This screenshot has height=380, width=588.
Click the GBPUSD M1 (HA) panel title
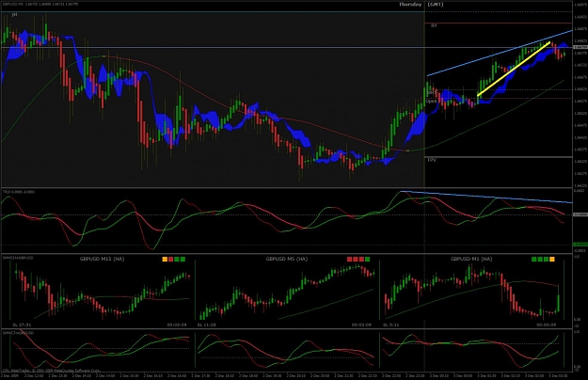click(471, 259)
